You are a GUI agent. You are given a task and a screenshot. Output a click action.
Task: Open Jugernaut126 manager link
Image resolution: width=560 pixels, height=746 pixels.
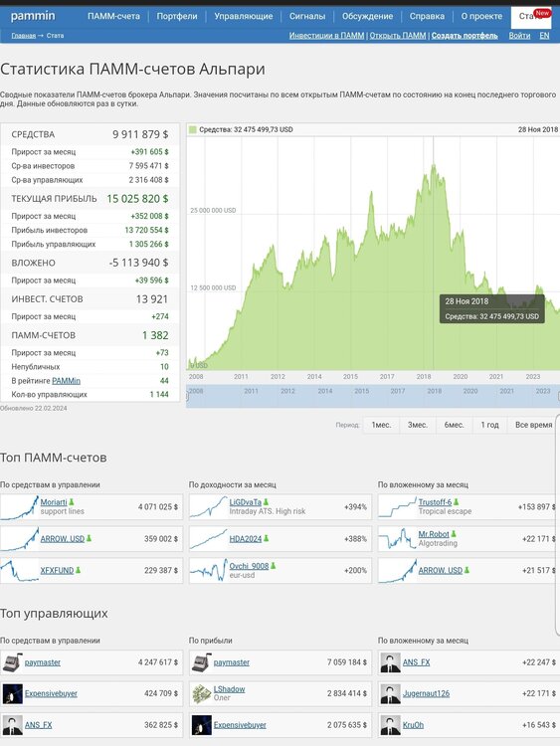(426, 693)
